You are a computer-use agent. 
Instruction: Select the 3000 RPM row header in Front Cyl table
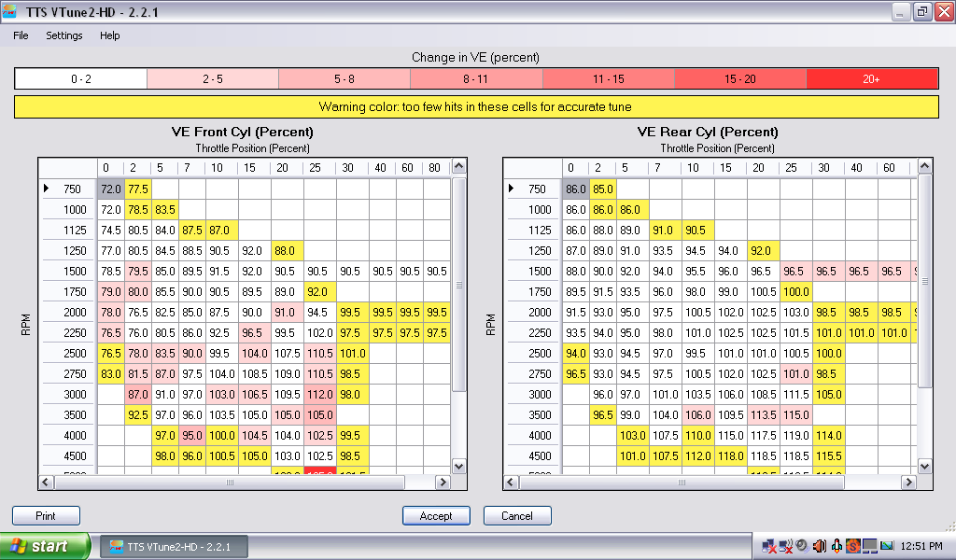pos(68,394)
